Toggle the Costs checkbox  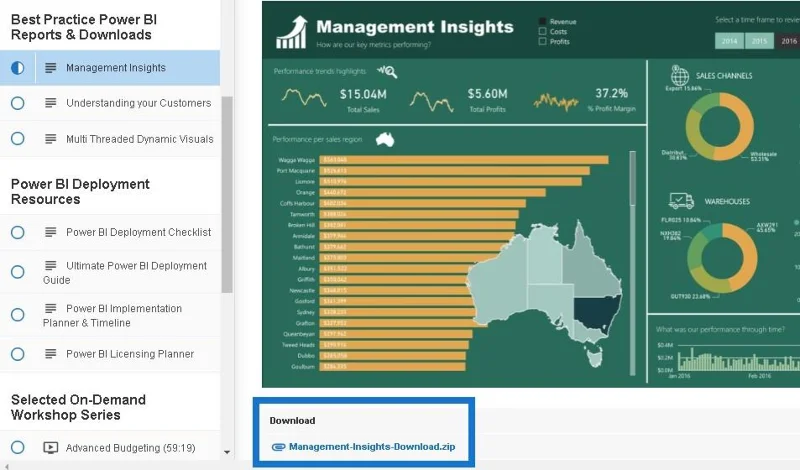click(542, 31)
